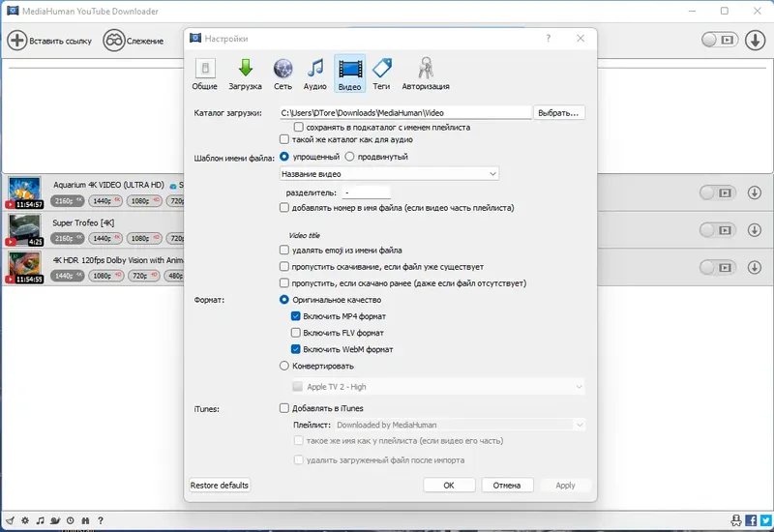Click the snail speed-limit icon
Viewport: 774px width, 532px height.
(x=55, y=520)
